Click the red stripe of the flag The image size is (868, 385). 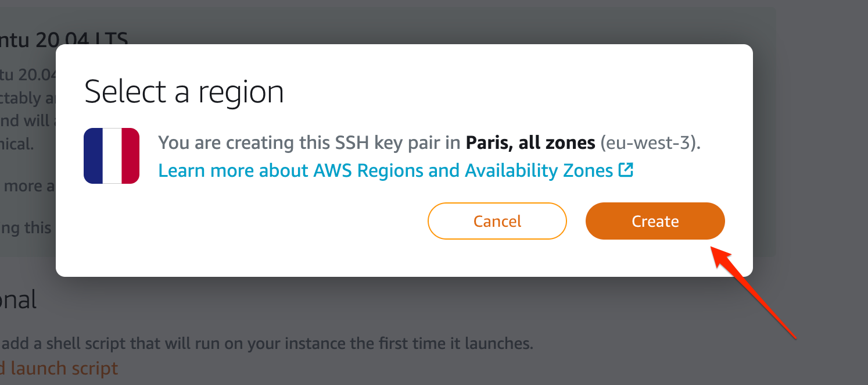tap(130, 156)
